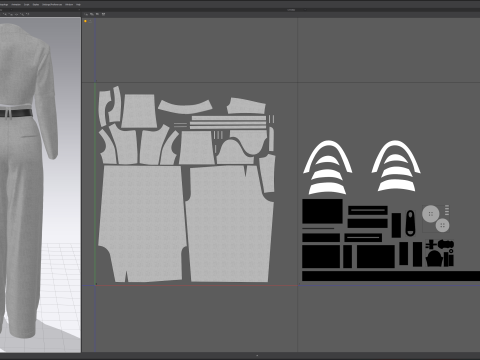This screenshot has height=360, width=480.
Task: Select the long horizontal waistband strip patterns
Action: [x=228, y=122]
